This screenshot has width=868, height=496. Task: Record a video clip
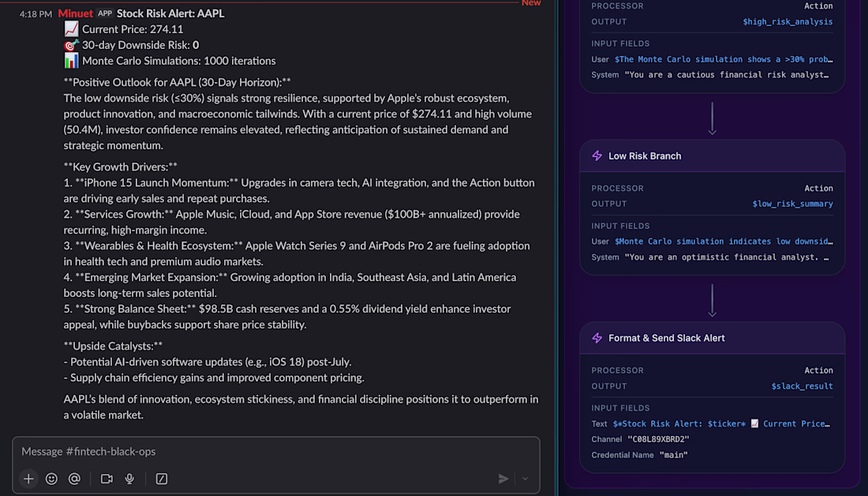coord(107,479)
